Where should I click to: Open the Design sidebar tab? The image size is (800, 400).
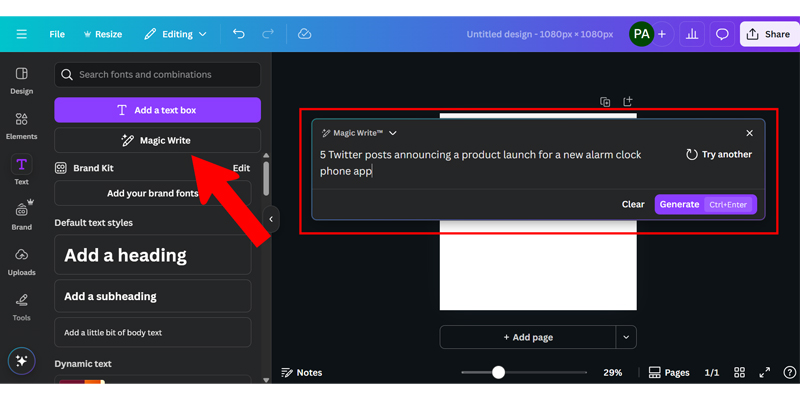(21, 81)
